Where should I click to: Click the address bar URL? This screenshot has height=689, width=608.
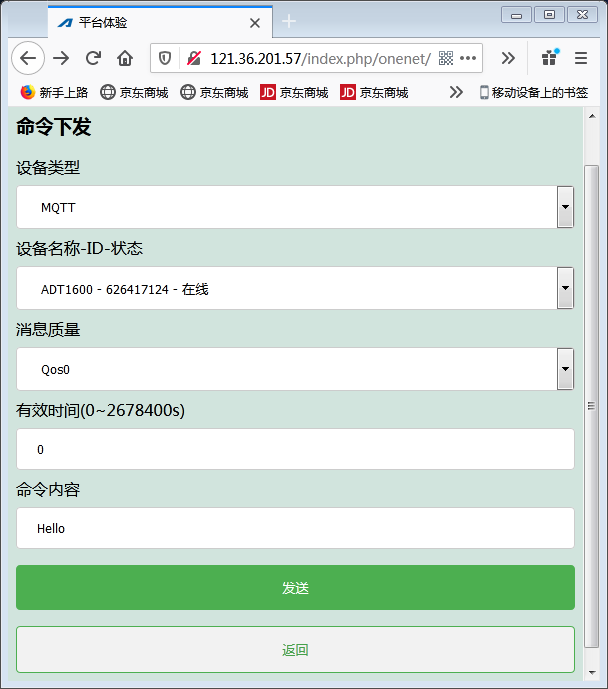pyautogui.click(x=320, y=58)
